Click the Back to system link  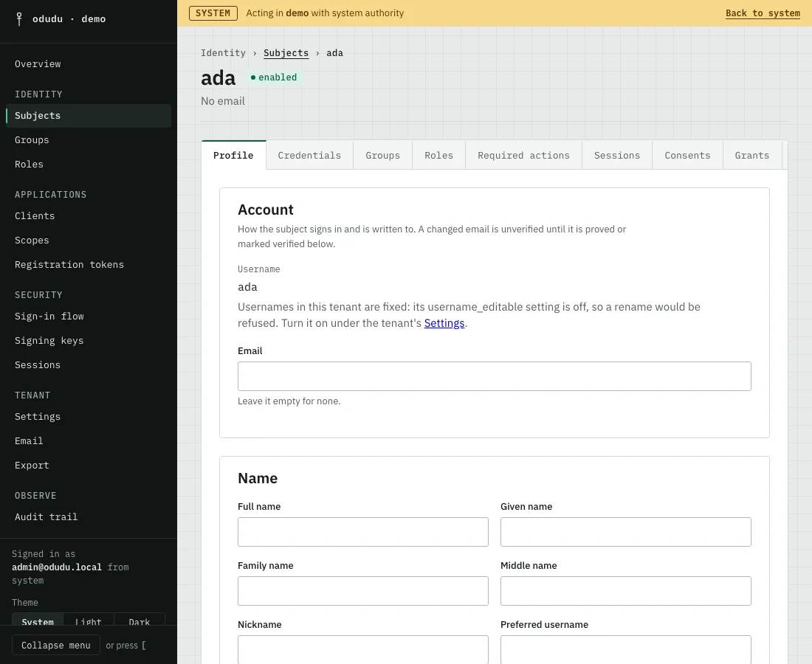pyautogui.click(x=763, y=13)
